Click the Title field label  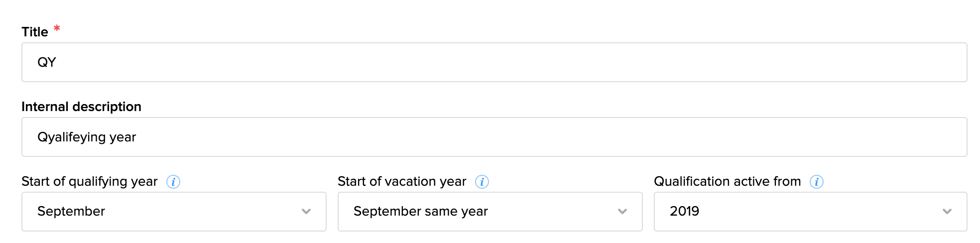[x=35, y=32]
